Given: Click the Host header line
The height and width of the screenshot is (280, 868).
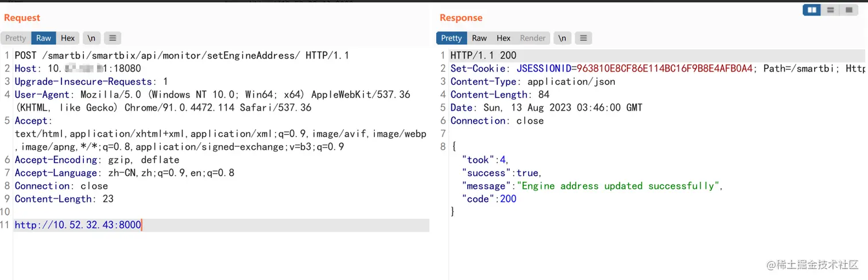Looking at the screenshot, I should click(x=77, y=69).
